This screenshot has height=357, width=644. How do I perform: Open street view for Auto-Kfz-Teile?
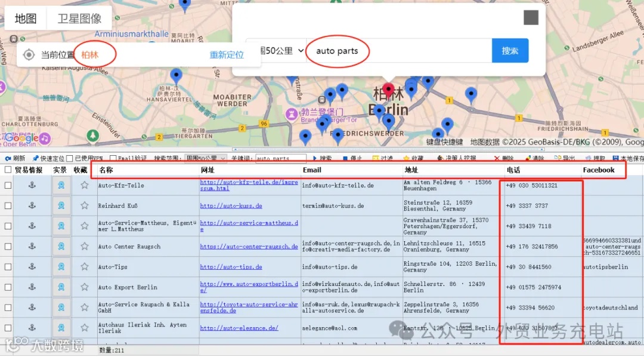click(61, 185)
